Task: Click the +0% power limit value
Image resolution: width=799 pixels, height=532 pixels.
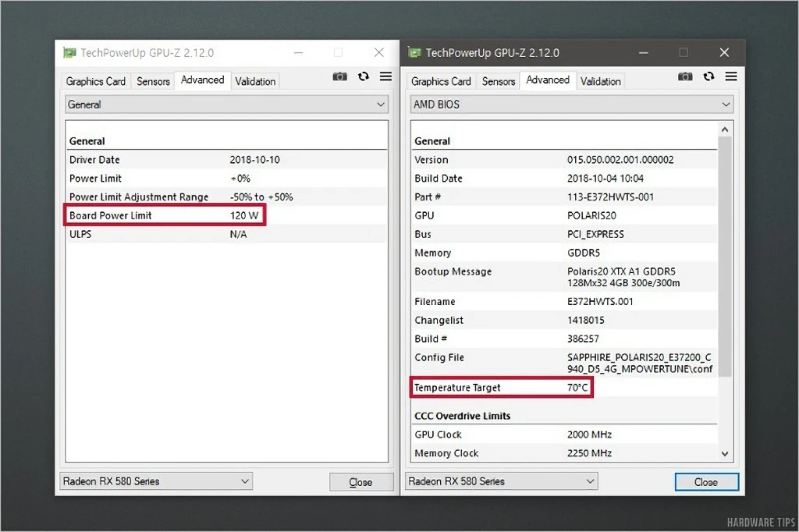Action: pyautogui.click(x=240, y=179)
